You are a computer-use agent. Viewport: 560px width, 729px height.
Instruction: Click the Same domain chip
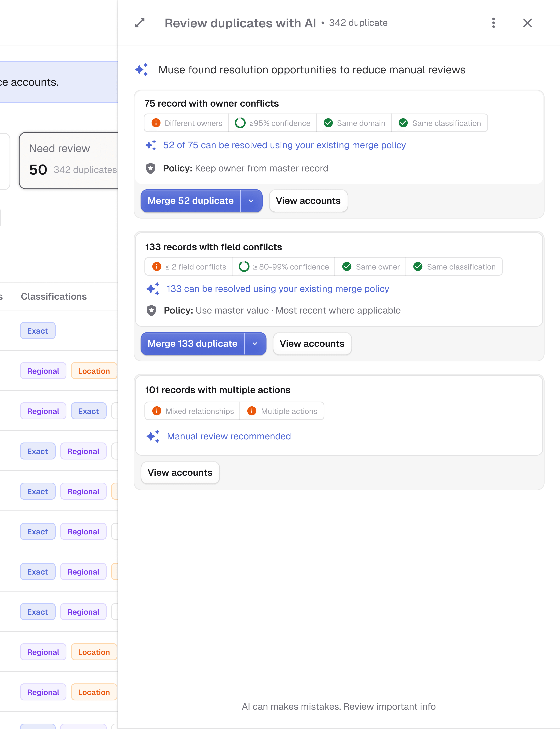click(354, 123)
